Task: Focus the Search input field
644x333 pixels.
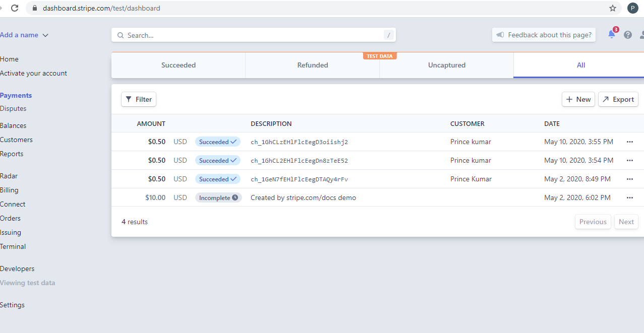Action: [x=254, y=35]
